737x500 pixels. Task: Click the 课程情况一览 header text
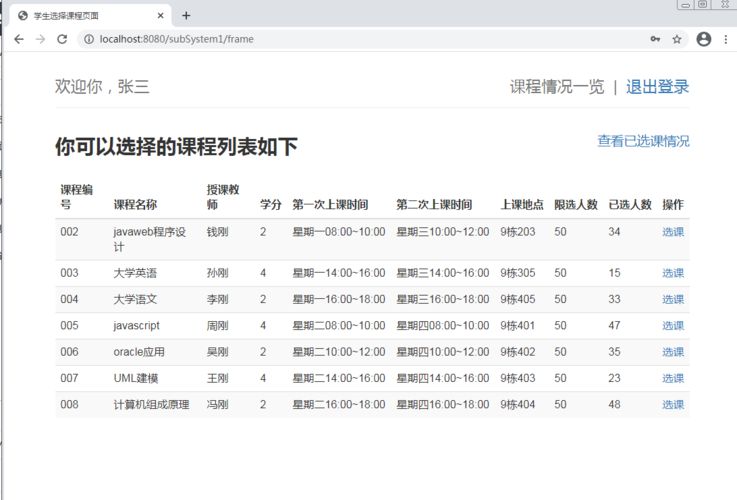(x=557, y=86)
